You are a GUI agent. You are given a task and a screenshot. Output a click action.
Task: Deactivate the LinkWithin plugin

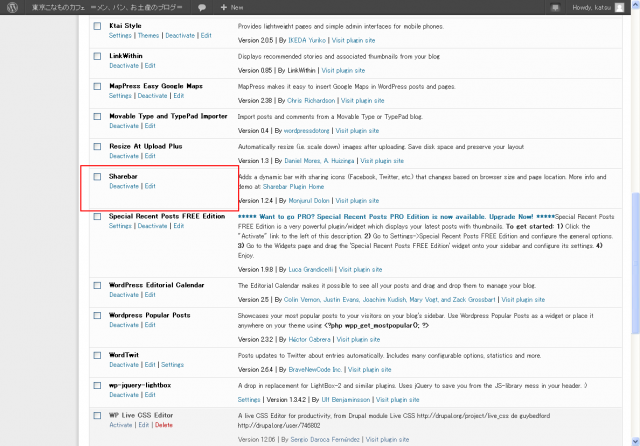click(124, 66)
